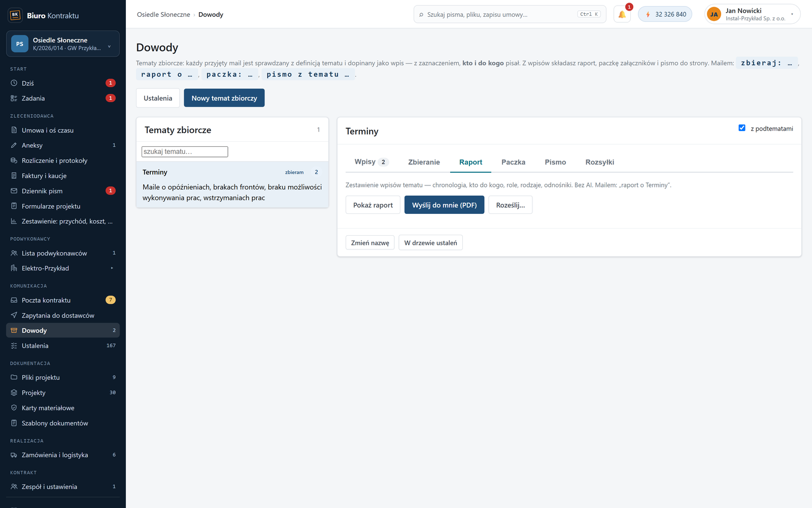Open Faktury i kaucje icon
812x508 pixels.
point(14,176)
